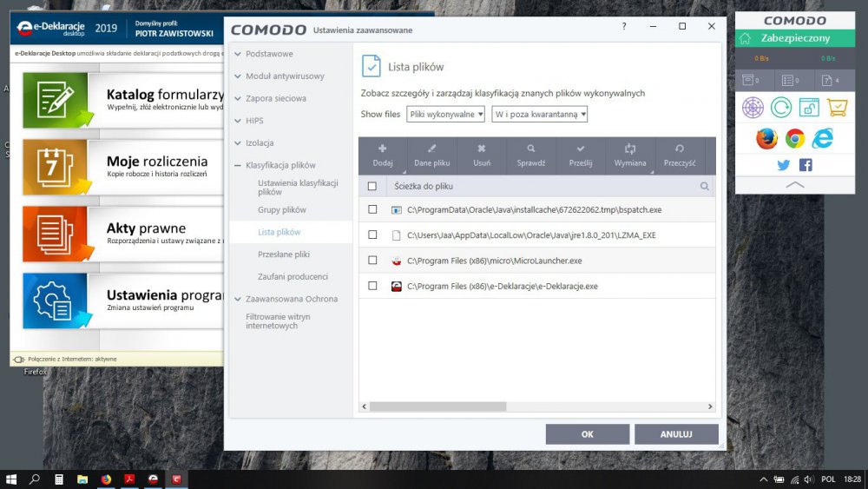Toggle the select-all checkbox in table header
Screen dimensions: 868x489
[x=372, y=186]
